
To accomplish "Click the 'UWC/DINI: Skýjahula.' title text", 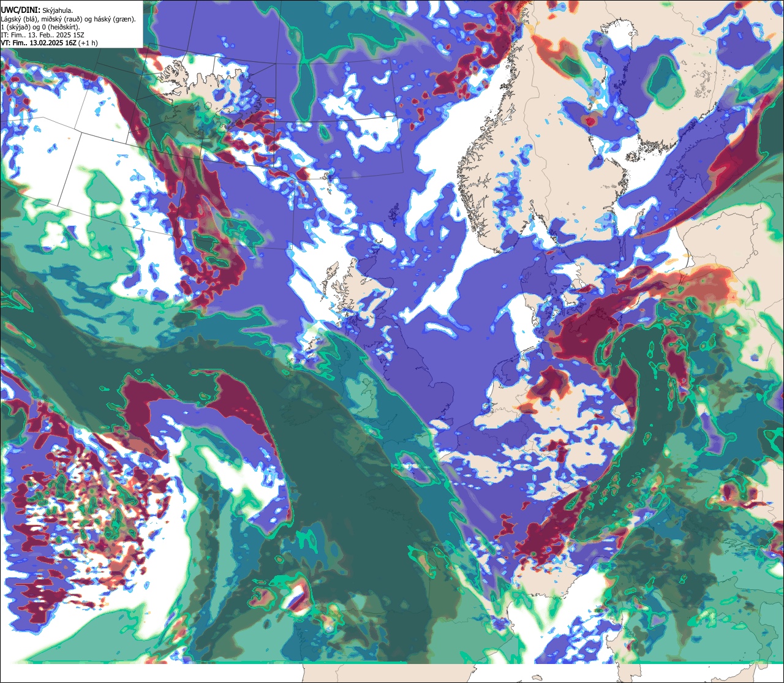I will pos(37,10).
